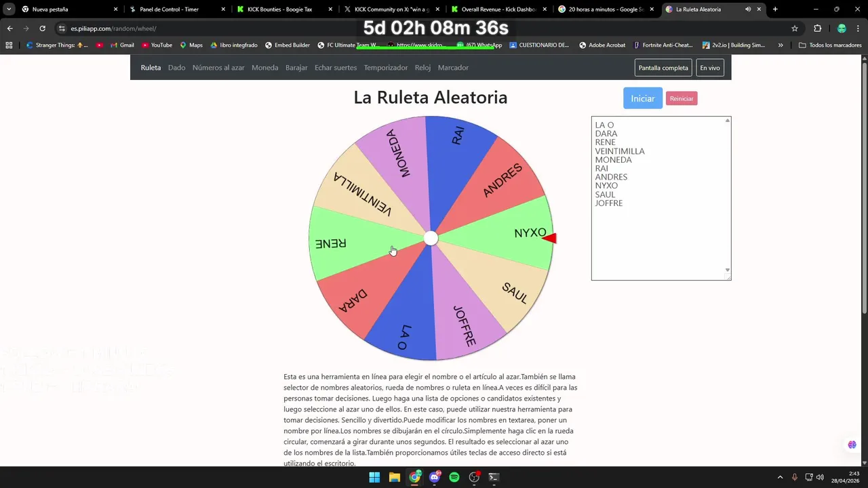The height and width of the screenshot is (488, 868).
Task: Open the volume control in the tray
Action: 820,477
